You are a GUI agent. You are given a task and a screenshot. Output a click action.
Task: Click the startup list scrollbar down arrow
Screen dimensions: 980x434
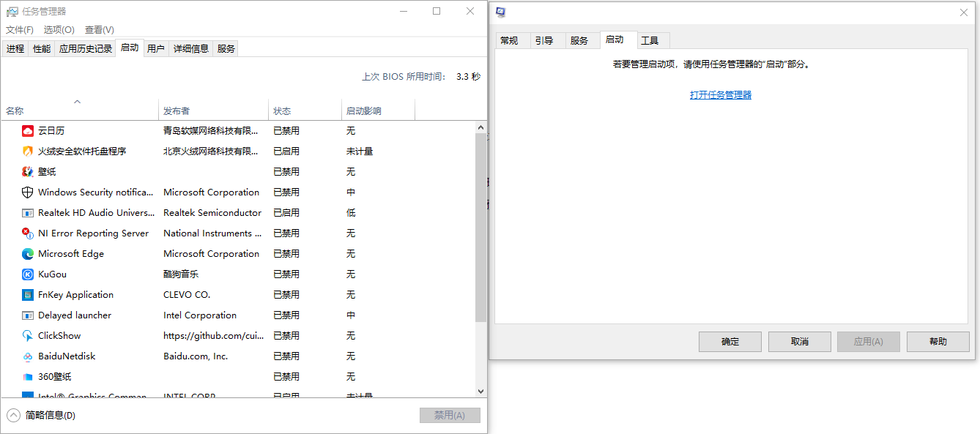tap(480, 392)
